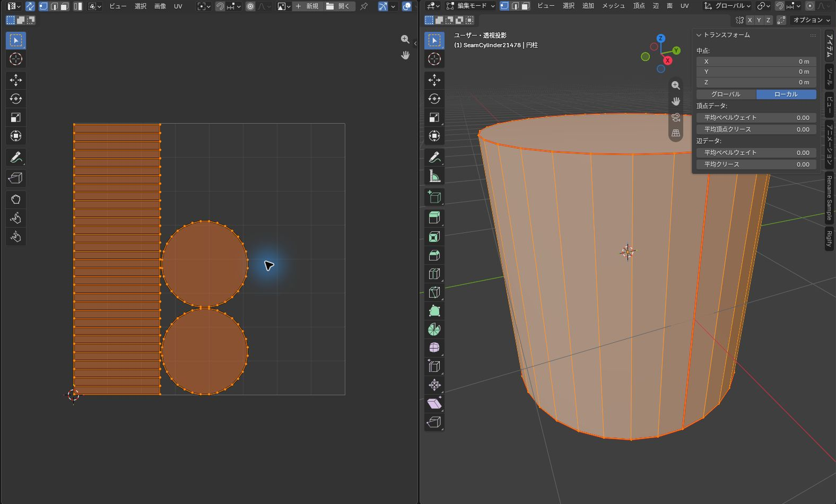Select the Shear tool

pyautogui.click(x=434, y=404)
